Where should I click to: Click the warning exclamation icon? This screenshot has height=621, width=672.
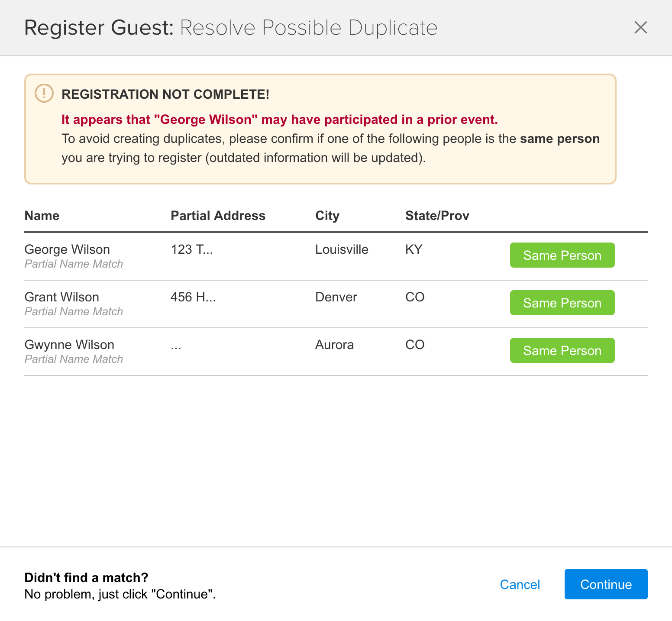43,94
